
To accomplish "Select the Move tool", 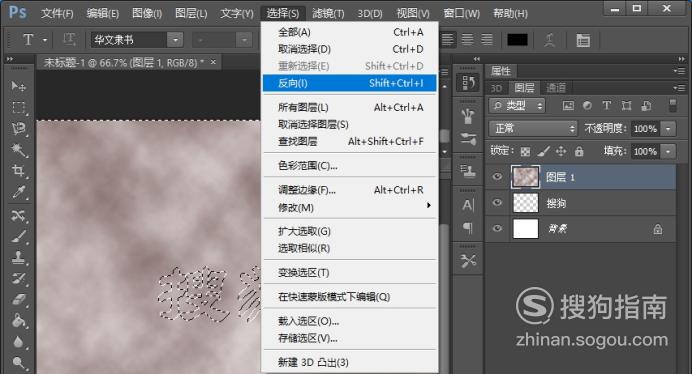I will 18,86.
